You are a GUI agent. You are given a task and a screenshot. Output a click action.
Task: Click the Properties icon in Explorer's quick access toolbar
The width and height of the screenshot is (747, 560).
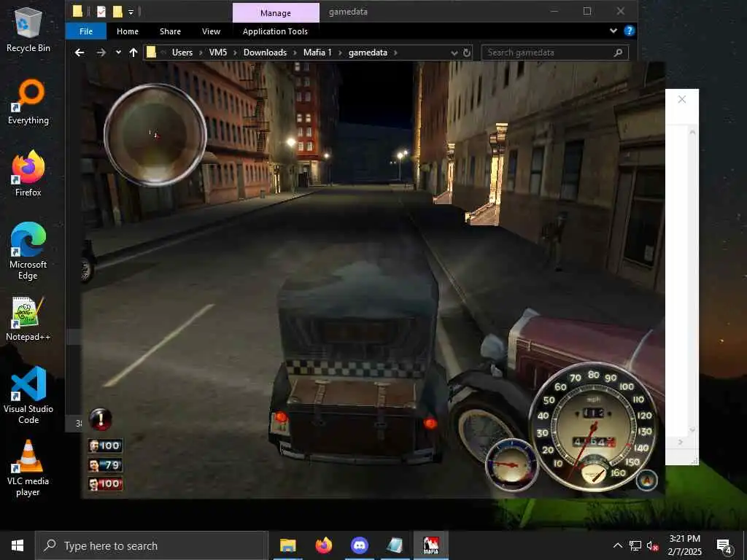click(101, 12)
